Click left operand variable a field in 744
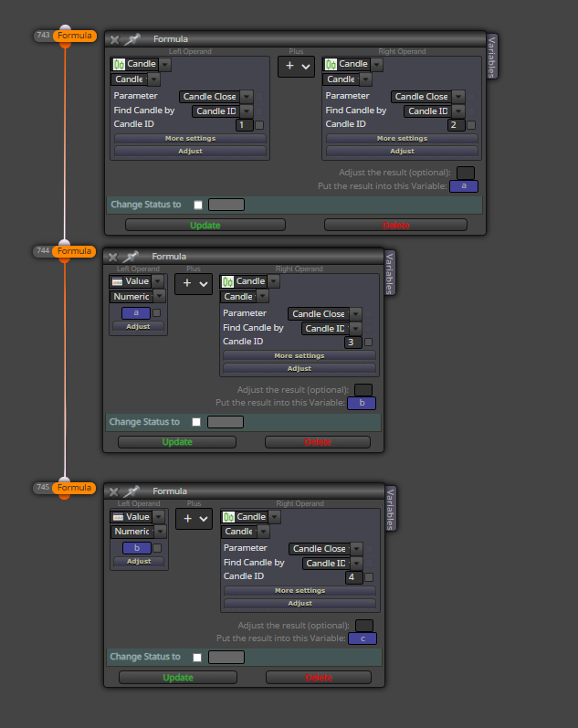Viewport: 578px width, 728px height. coord(136,313)
